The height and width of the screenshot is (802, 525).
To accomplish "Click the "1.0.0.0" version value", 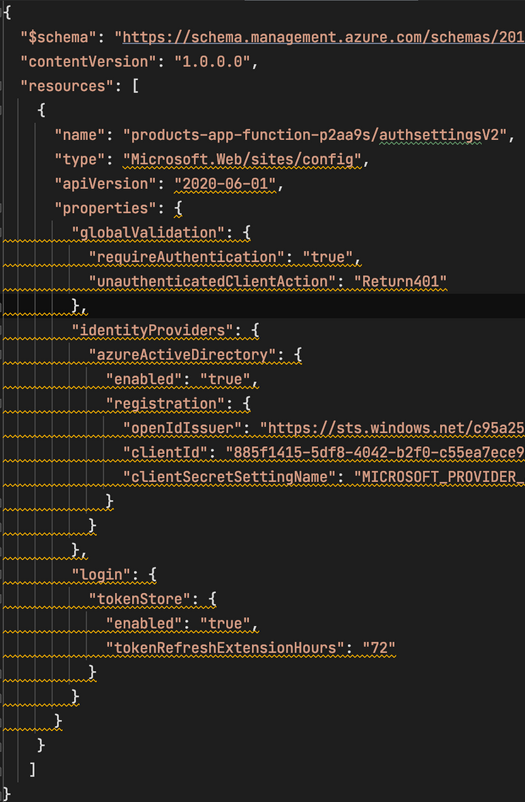I will tap(212, 62).
